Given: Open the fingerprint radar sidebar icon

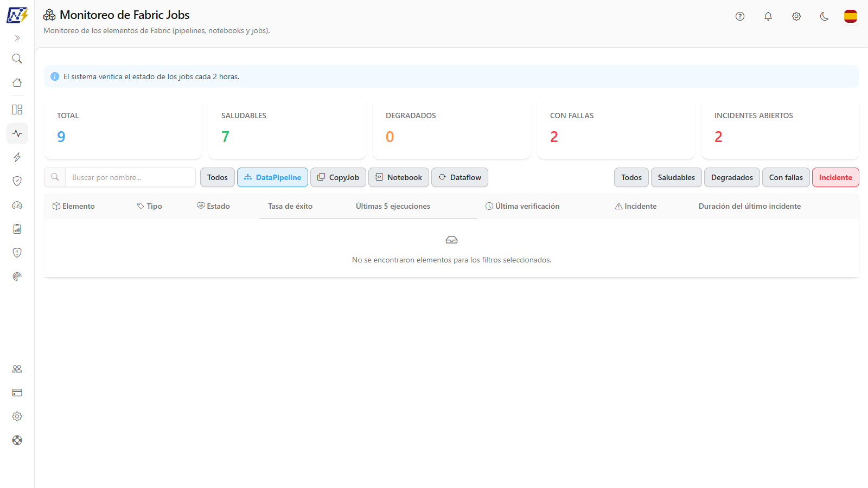Looking at the screenshot, I should point(17,277).
